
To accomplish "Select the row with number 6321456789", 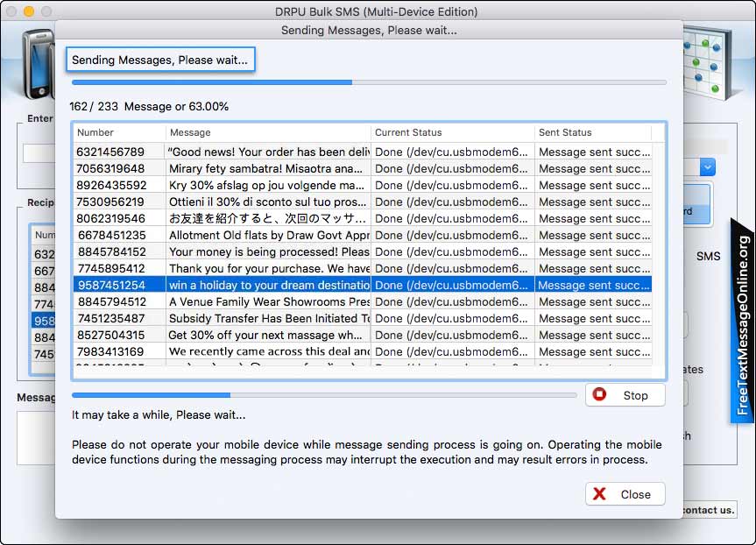I will (363, 152).
